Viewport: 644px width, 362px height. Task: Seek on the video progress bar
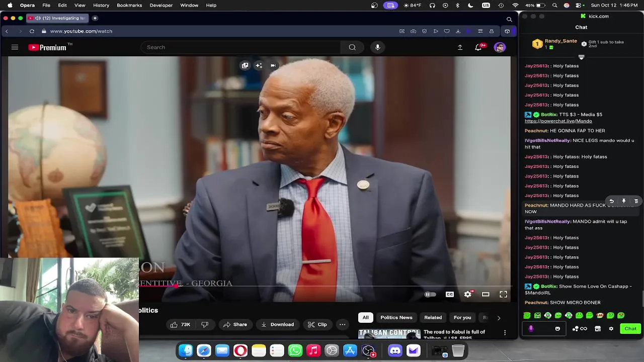(x=325, y=286)
